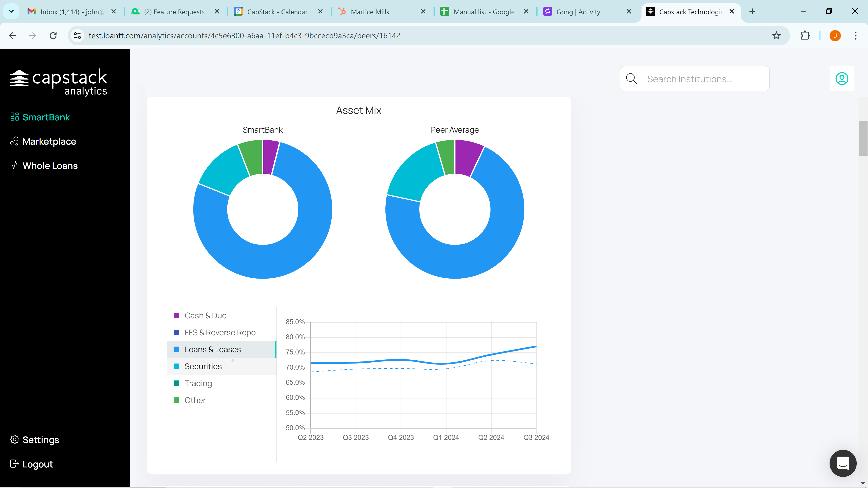Click the teal Trading swatch

click(x=176, y=383)
